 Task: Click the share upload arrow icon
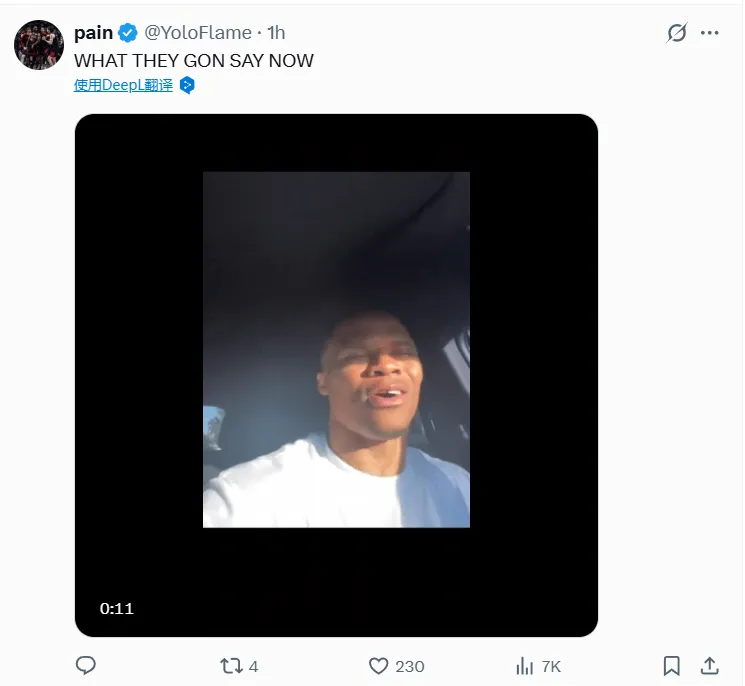709,665
